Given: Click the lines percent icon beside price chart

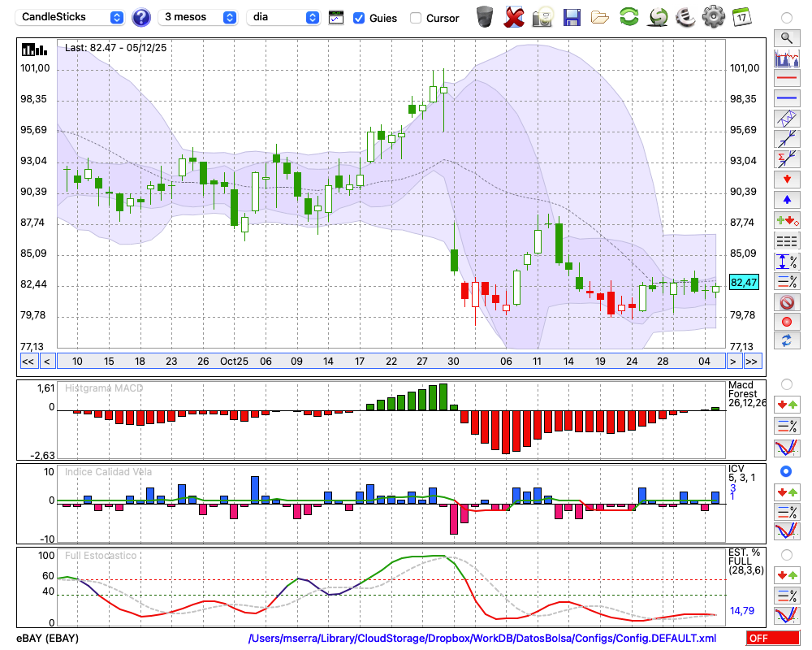Looking at the screenshot, I should [x=787, y=281].
